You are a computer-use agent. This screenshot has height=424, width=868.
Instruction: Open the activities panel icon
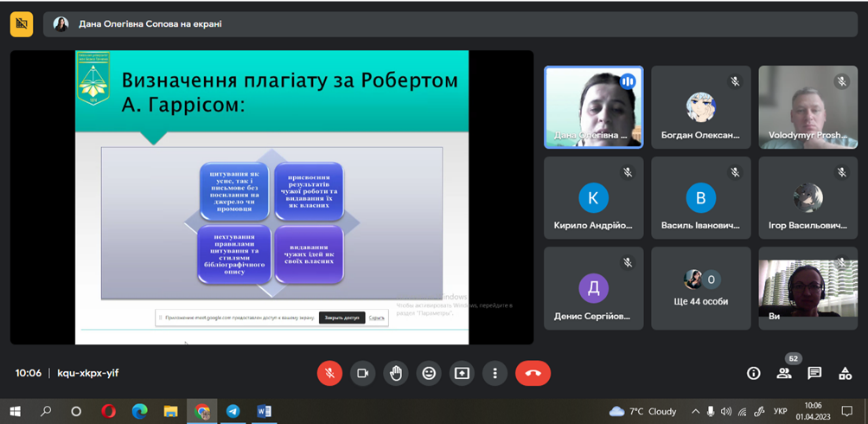click(845, 373)
